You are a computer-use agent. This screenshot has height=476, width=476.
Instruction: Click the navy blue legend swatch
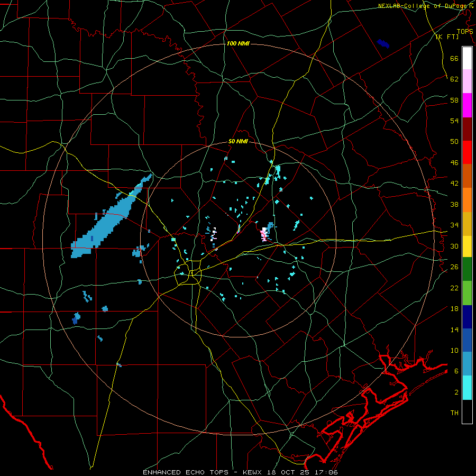click(467, 317)
